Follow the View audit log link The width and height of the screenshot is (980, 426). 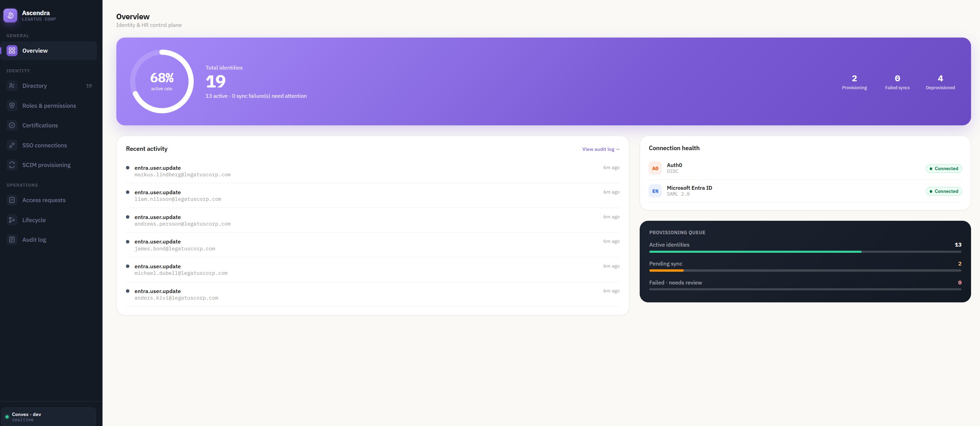(601, 149)
